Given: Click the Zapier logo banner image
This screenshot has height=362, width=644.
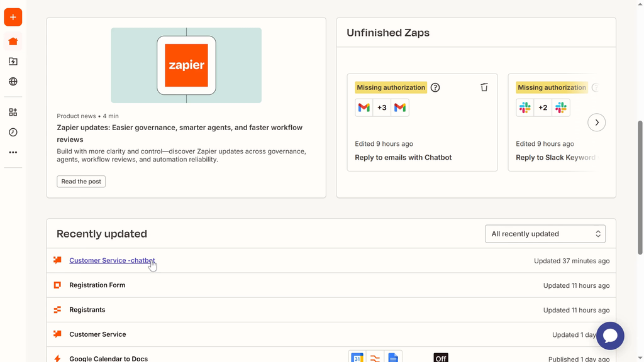Looking at the screenshot, I should point(186,65).
